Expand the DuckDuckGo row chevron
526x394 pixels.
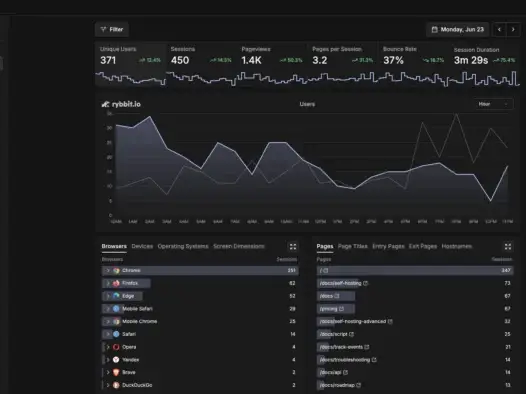click(108, 385)
